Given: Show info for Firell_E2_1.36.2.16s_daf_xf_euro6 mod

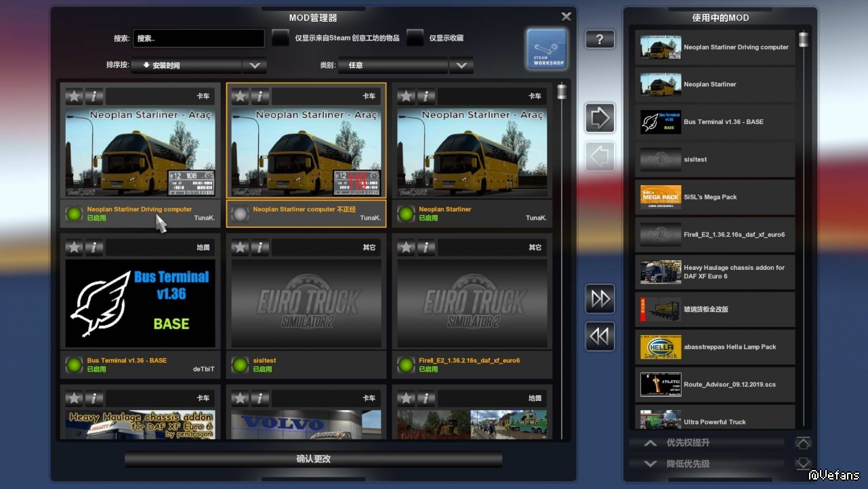Looking at the screenshot, I should click(x=426, y=248).
